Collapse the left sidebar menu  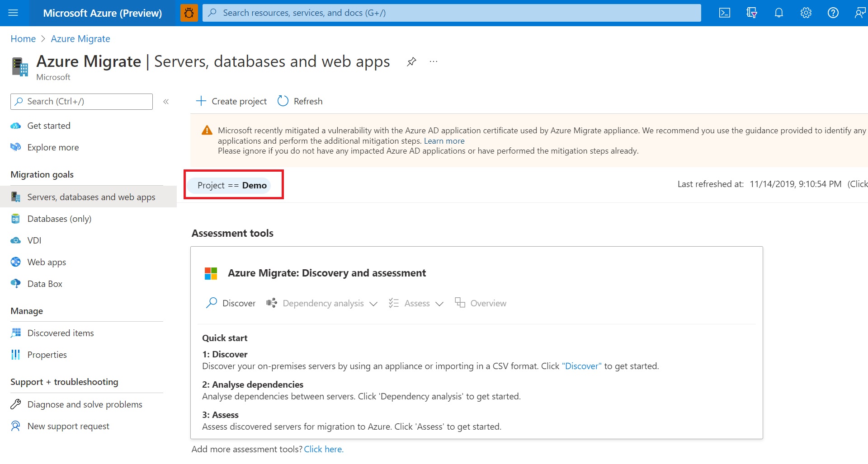pyautogui.click(x=166, y=102)
